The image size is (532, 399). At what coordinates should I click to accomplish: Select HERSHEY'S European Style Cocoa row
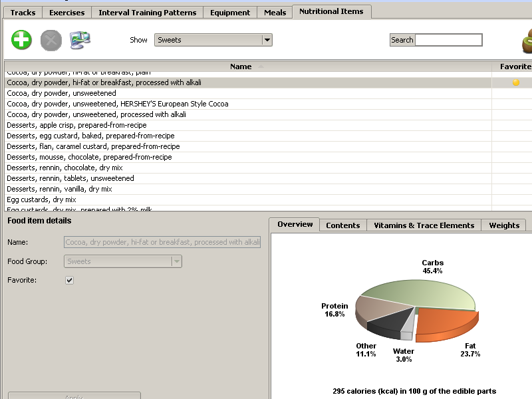coord(117,104)
